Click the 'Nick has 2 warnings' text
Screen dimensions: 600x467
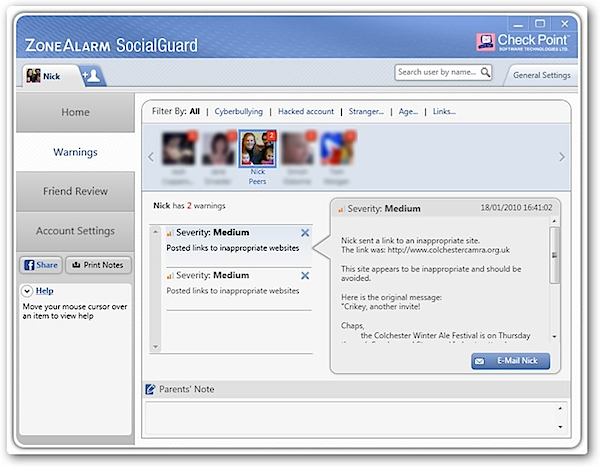coord(189,206)
